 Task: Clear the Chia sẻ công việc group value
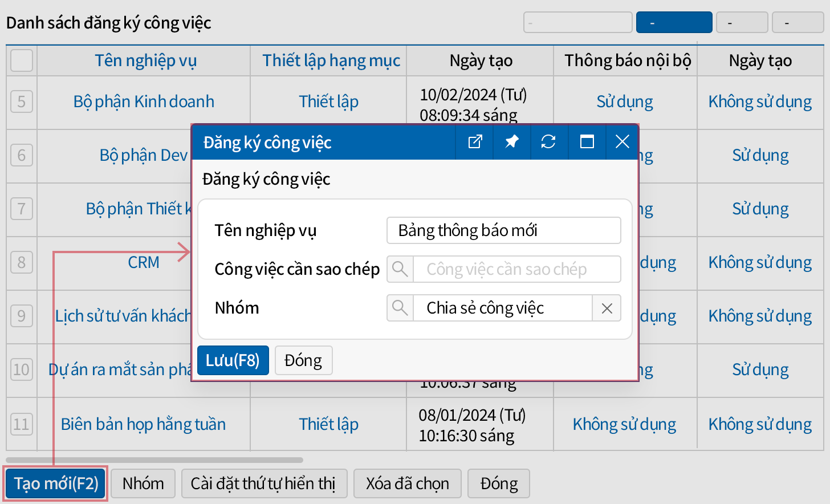(x=607, y=308)
